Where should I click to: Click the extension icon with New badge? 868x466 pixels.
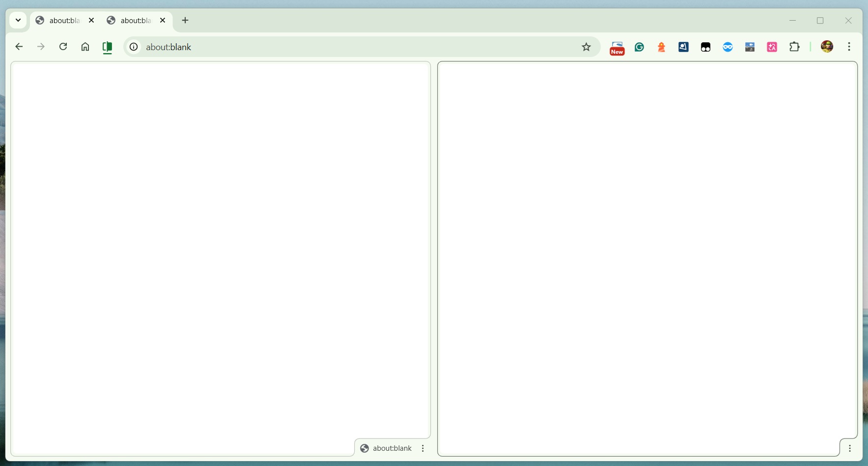(x=617, y=48)
